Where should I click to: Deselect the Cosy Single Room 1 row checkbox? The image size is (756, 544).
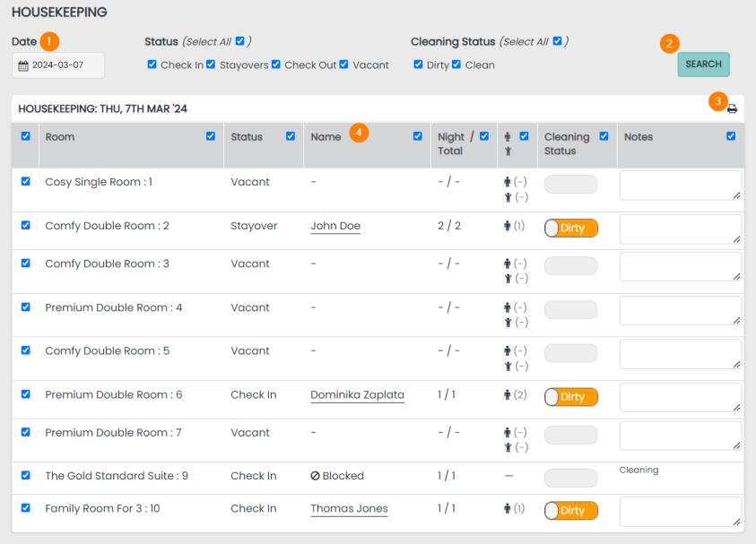pyautogui.click(x=25, y=181)
